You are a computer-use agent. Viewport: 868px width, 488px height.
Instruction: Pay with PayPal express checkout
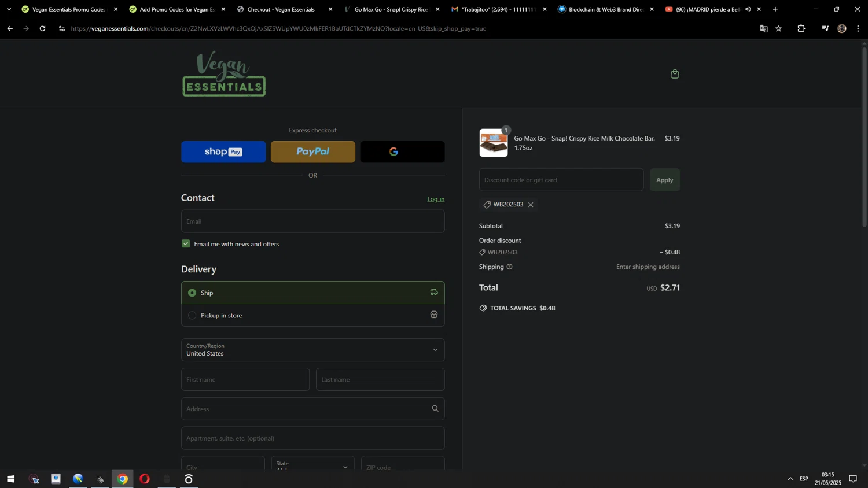(313, 151)
